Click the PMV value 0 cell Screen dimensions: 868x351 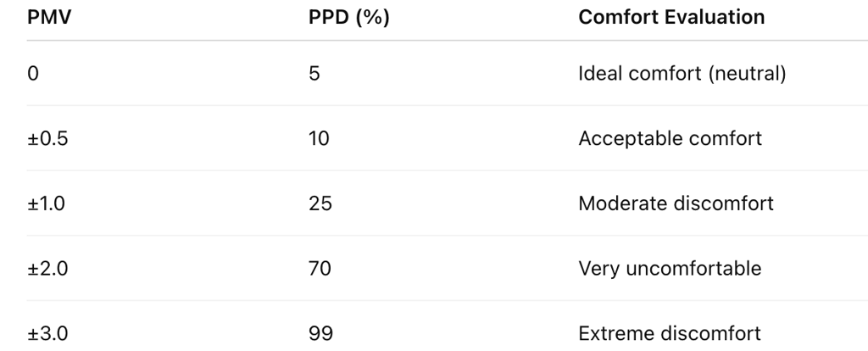(x=33, y=73)
